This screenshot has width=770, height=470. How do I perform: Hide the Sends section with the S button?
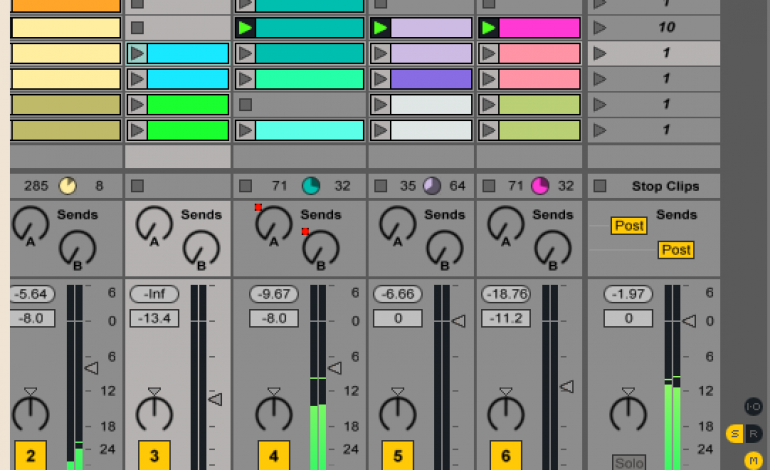coord(735,433)
